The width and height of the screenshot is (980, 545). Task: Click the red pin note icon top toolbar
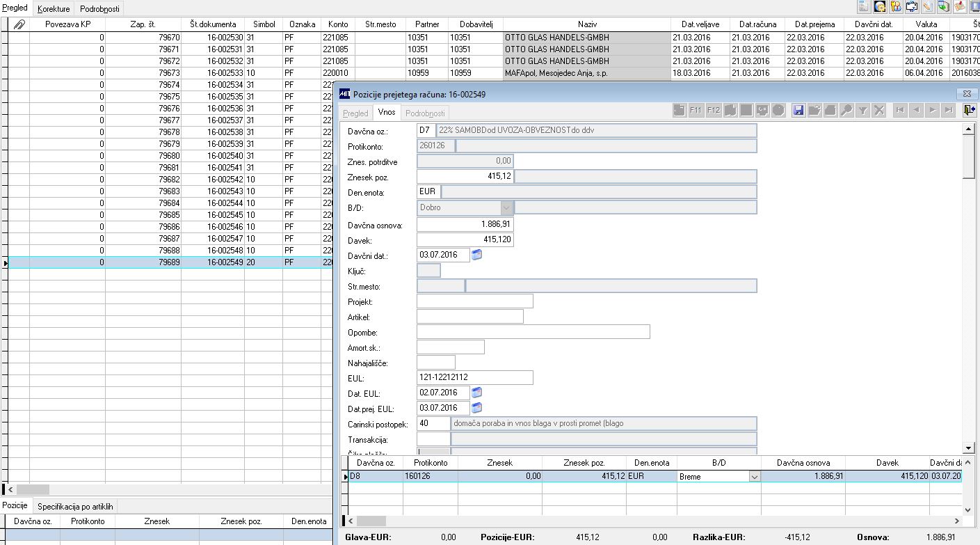pyautogui.click(x=960, y=6)
